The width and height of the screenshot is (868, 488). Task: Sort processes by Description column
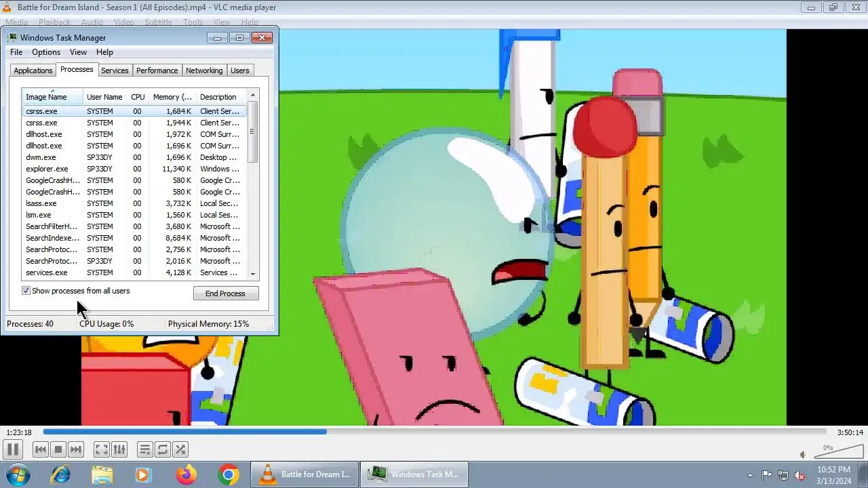tap(221, 97)
